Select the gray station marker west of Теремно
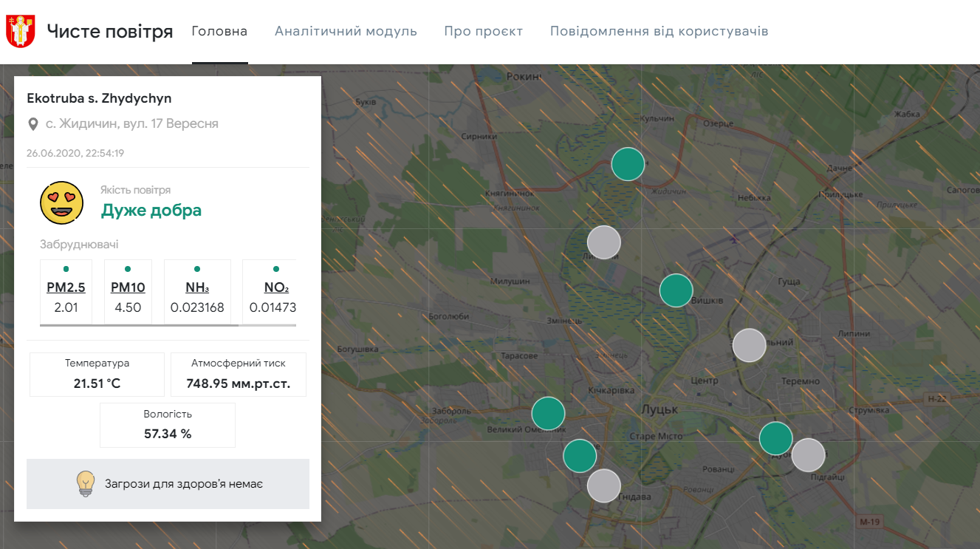Screen dimensions: 980x549 [750, 345]
